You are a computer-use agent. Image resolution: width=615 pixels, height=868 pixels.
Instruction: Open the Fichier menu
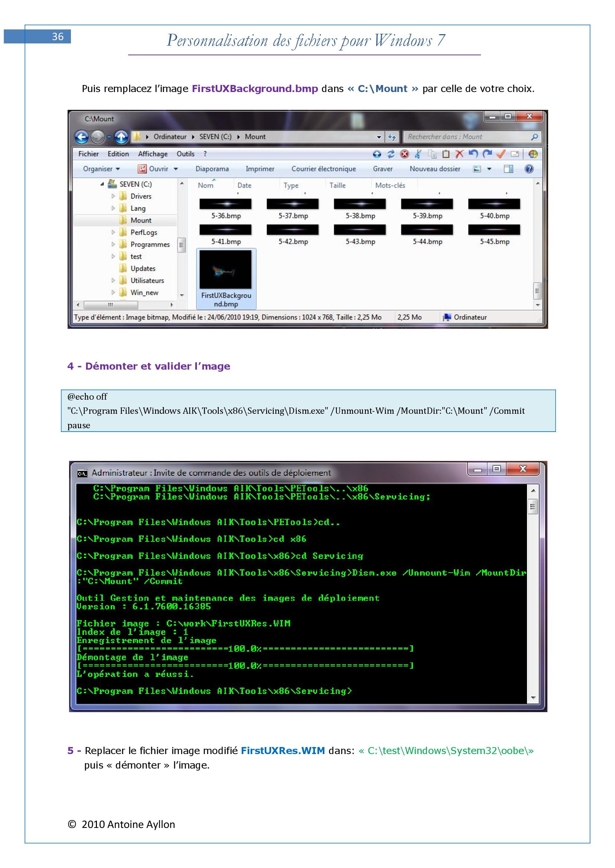point(88,154)
